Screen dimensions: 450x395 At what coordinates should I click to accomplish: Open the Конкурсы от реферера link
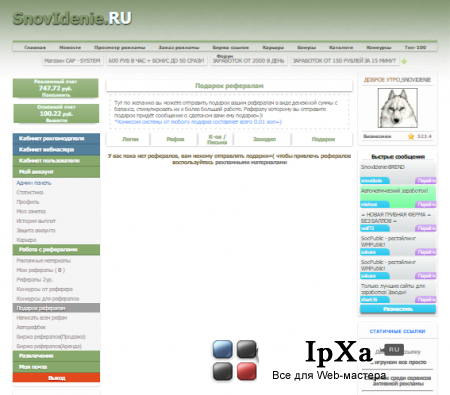click(x=44, y=289)
